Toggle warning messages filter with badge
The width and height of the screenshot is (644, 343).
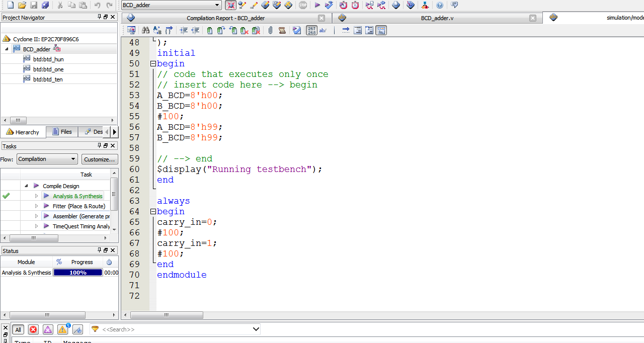62,329
